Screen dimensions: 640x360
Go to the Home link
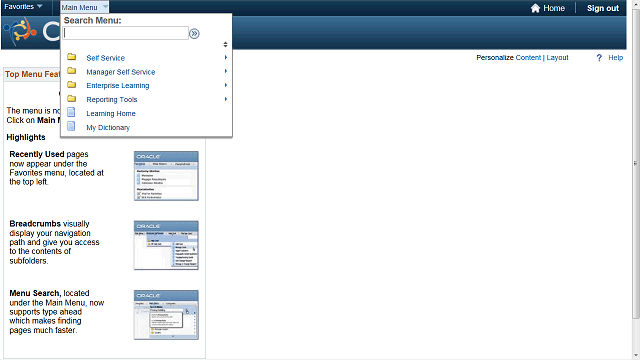pos(554,8)
